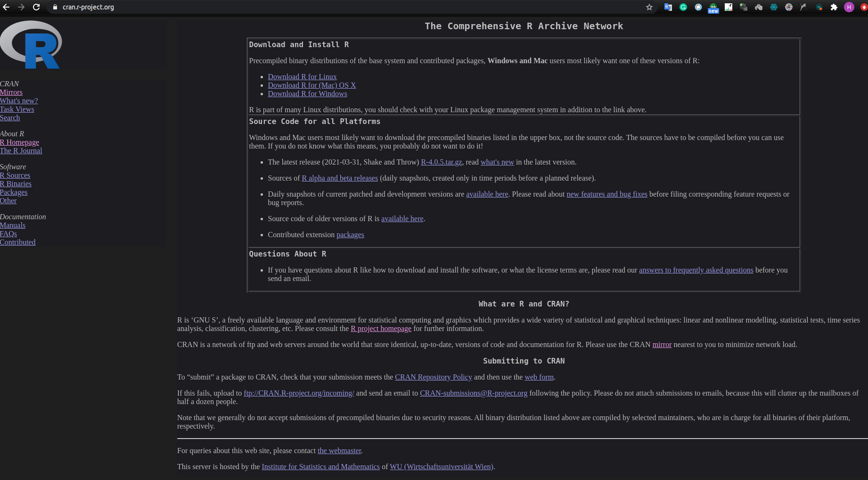Visit the R project homepage link
The height and width of the screenshot is (480, 868).
(x=381, y=329)
